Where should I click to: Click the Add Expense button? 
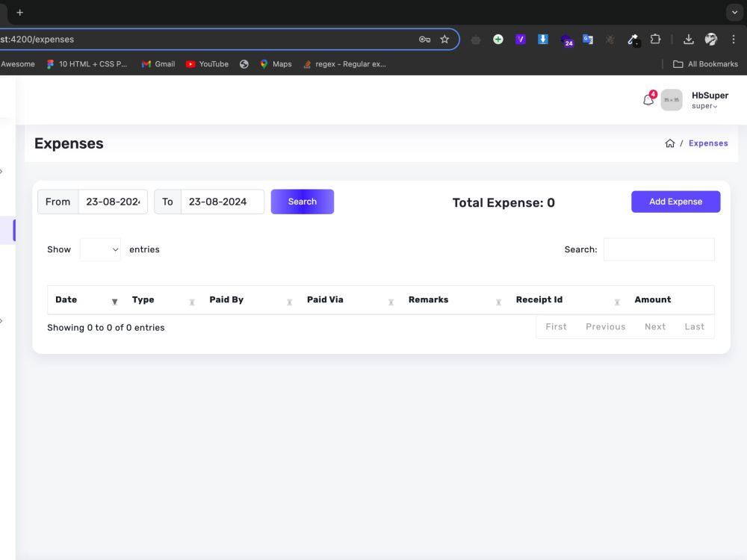(x=675, y=202)
